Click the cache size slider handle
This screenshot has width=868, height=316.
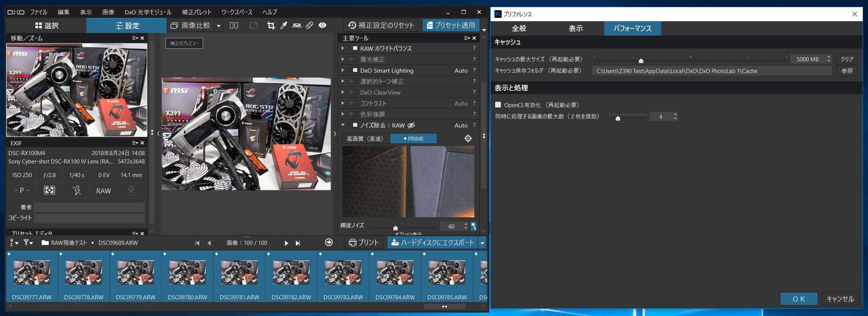coord(641,60)
